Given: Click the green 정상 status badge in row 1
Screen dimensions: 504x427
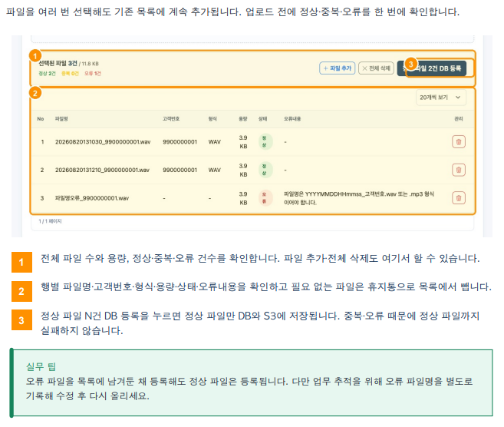Looking at the screenshot, I should click(265, 141).
